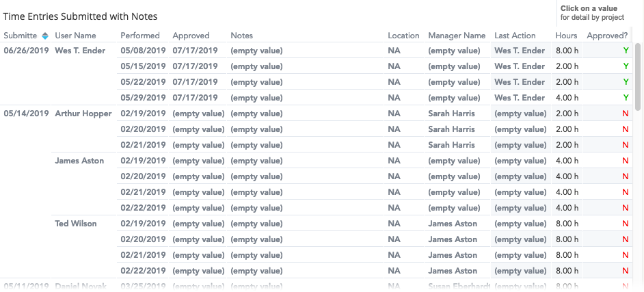Click user name Ted Wilson
Viewport: 644px width, 292px height.
click(76, 224)
